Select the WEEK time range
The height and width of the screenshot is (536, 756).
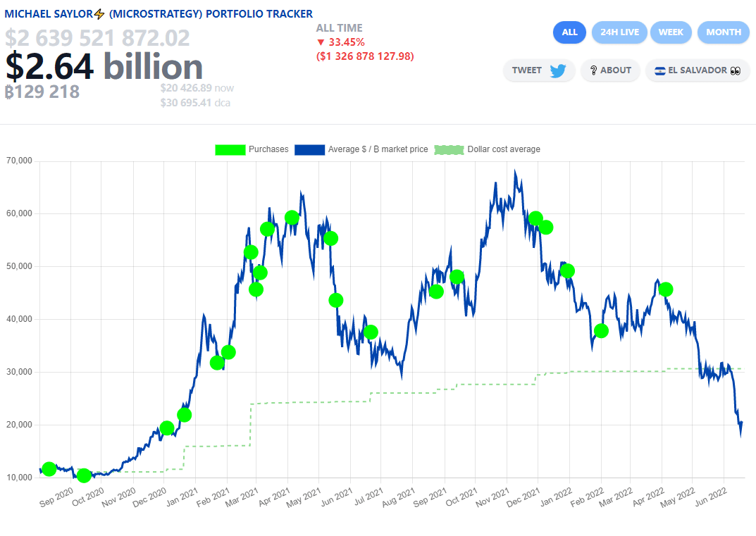[x=671, y=32]
